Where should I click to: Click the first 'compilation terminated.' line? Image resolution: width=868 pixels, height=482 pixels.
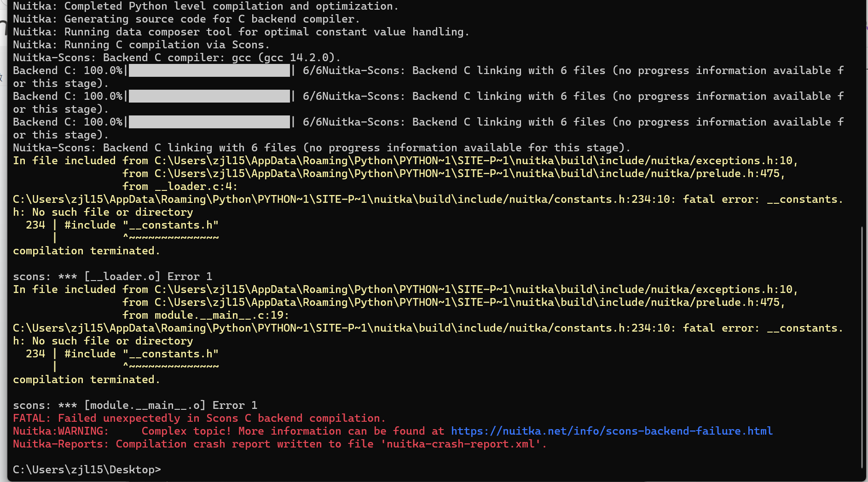(87, 251)
